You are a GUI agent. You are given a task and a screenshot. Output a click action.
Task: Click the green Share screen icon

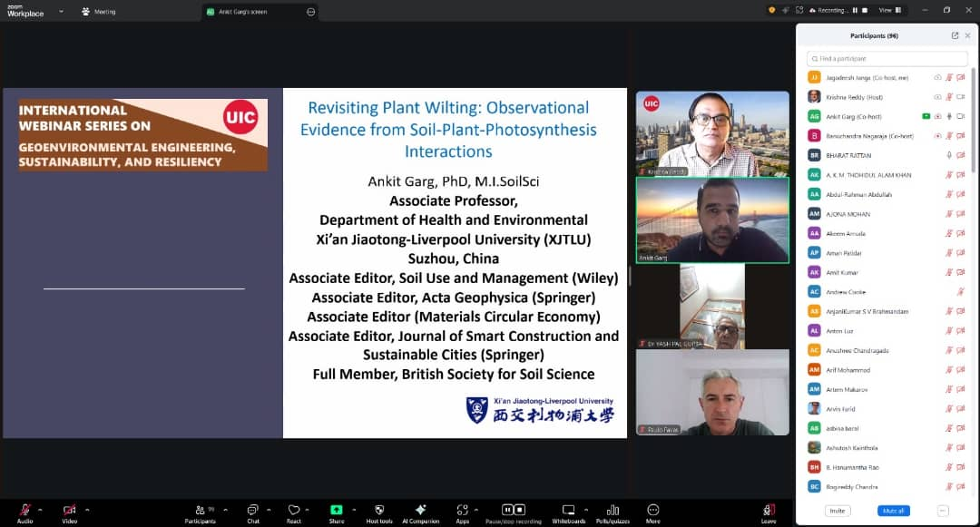[337, 510]
